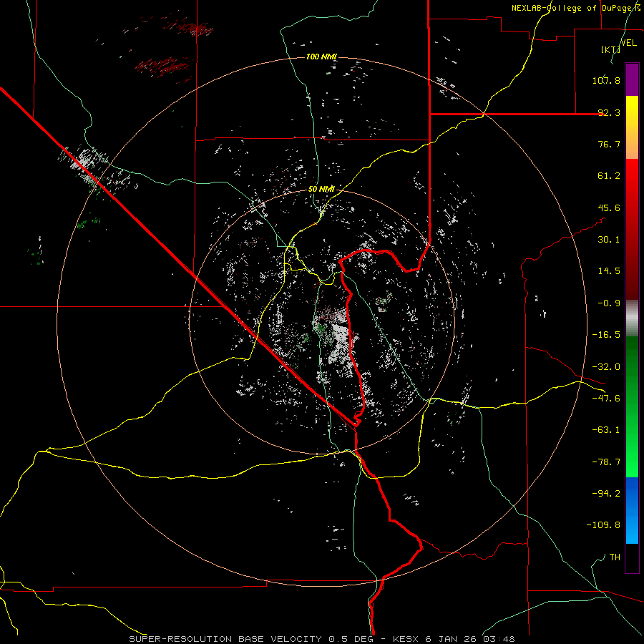Viewport: 644px width, 644px height.
Task: Select the 92.3 legend value
Action: click(x=609, y=112)
